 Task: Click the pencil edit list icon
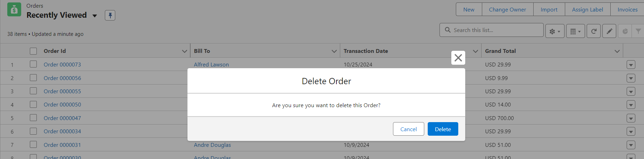609,31
